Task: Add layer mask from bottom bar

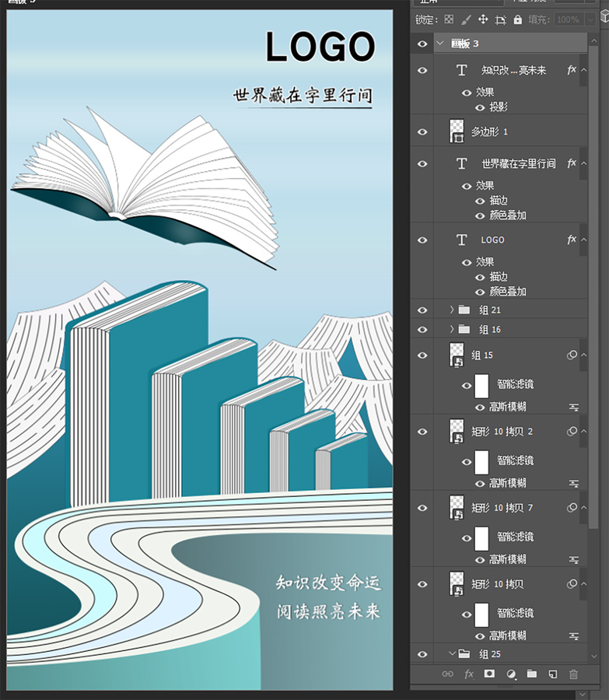Action: (x=489, y=674)
